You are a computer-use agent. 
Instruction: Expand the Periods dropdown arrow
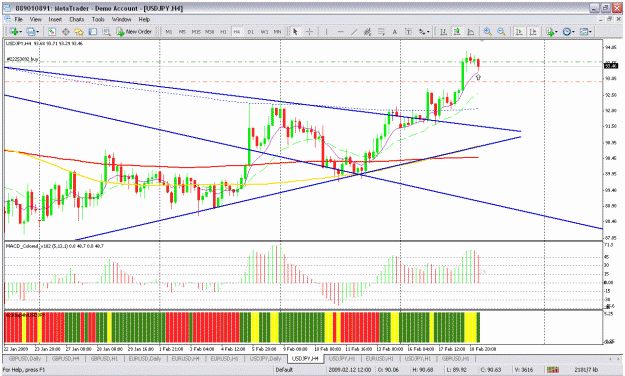click(x=574, y=32)
